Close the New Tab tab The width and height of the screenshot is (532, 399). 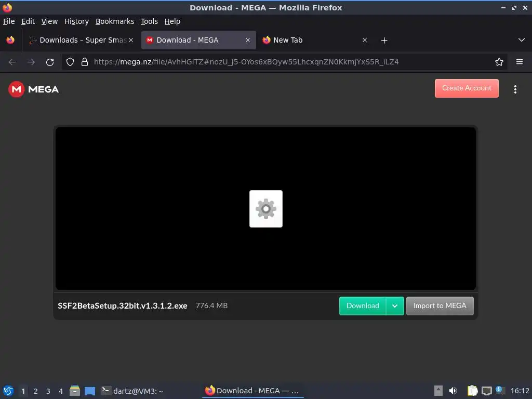(x=364, y=40)
